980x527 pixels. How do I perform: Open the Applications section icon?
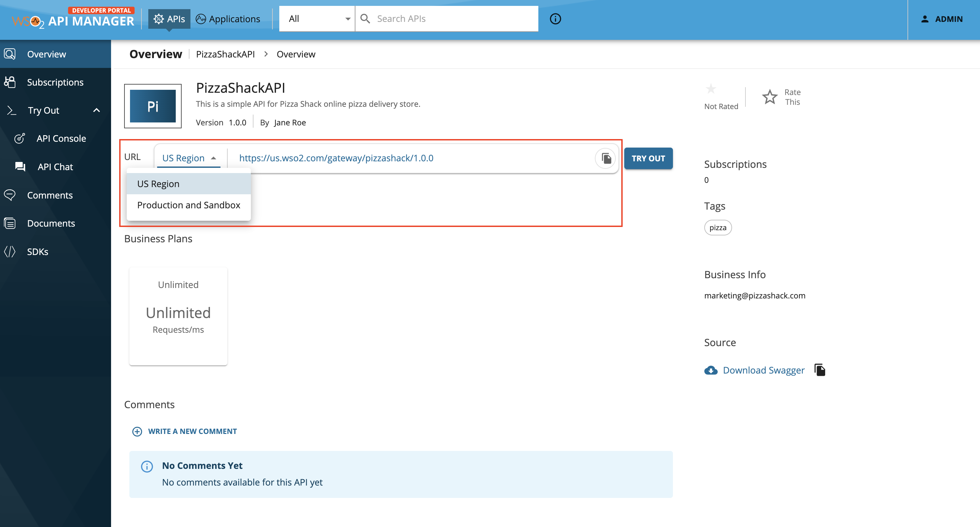click(x=201, y=19)
